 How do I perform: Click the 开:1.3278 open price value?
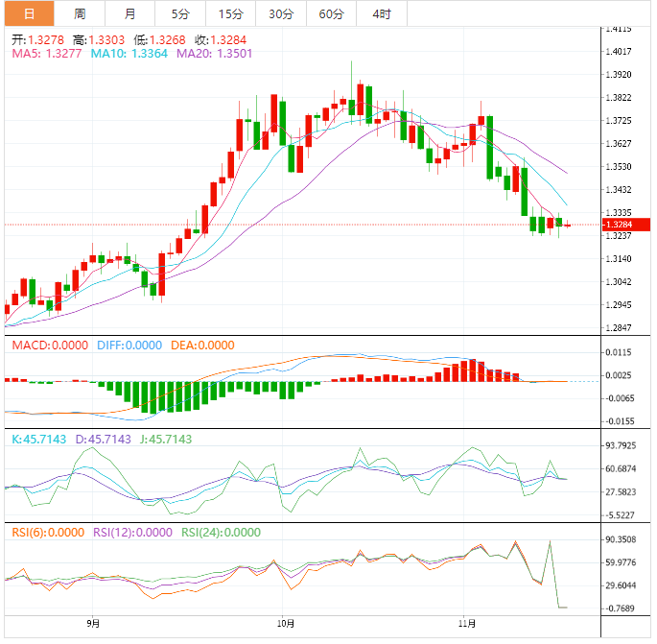pos(37,40)
